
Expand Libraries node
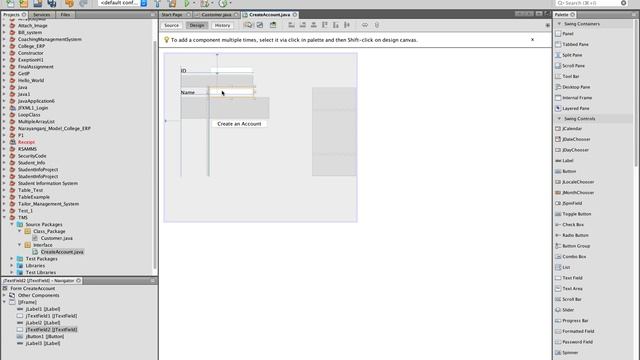tap(12, 266)
